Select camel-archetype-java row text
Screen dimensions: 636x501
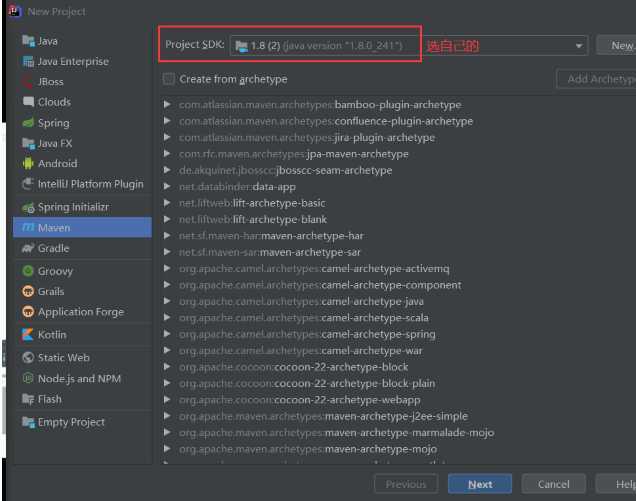pyautogui.click(x=301, y=301)
